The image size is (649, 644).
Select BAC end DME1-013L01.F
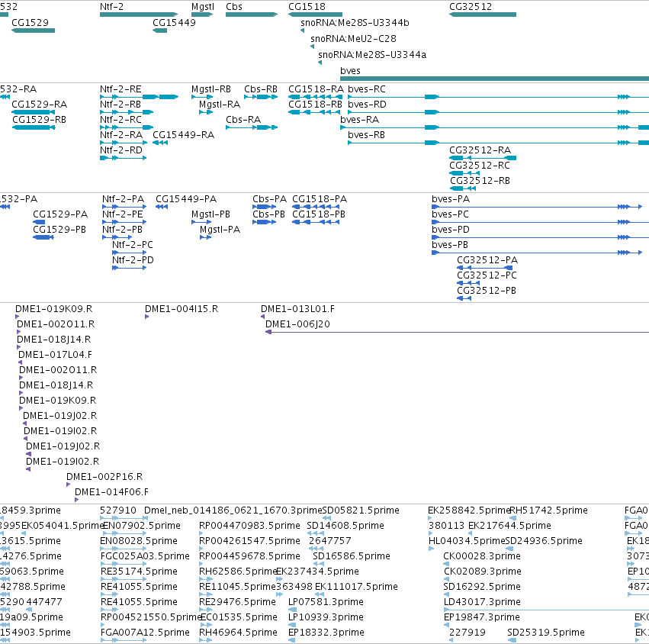coord(262,317)
